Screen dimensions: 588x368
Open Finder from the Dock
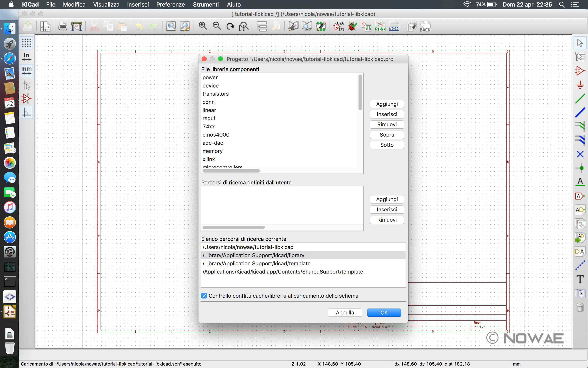pyautogui.click(x=10, y=29)
